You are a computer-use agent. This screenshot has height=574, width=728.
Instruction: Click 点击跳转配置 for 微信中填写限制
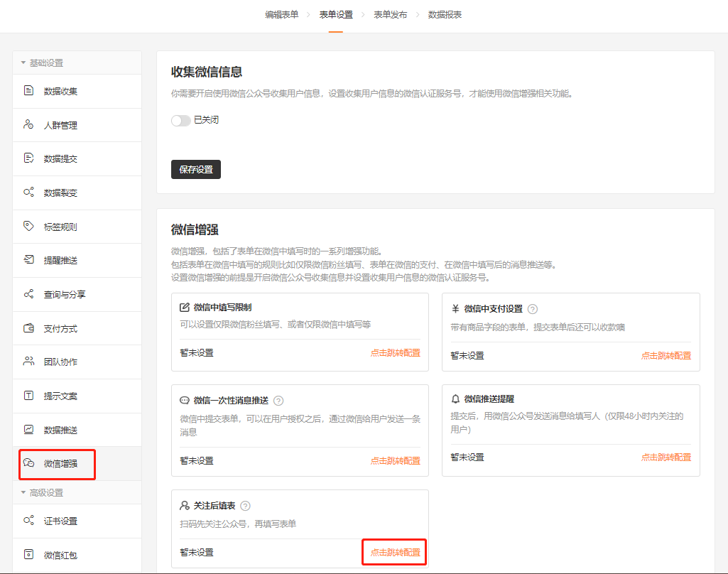point(395,353)
